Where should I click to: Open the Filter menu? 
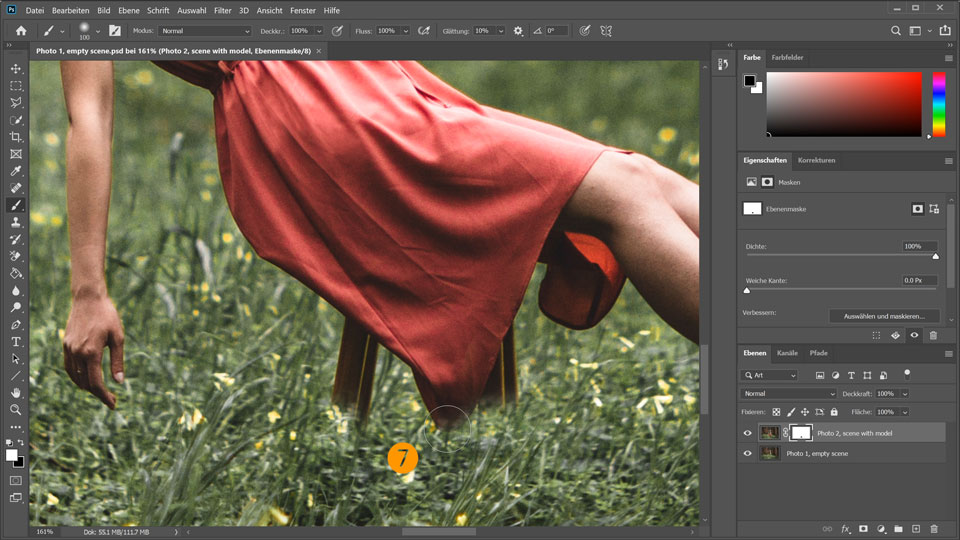click(222, 10)
